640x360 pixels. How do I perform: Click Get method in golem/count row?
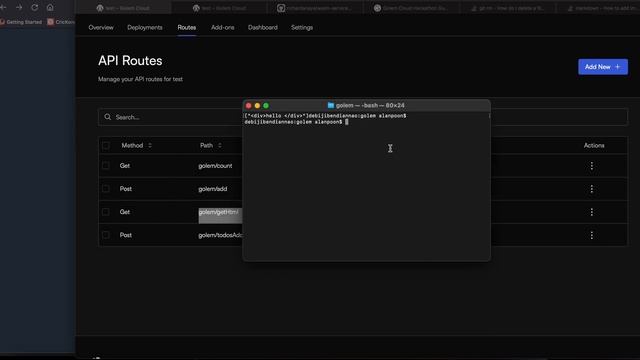pyautogui.click(x=124, y=166)
